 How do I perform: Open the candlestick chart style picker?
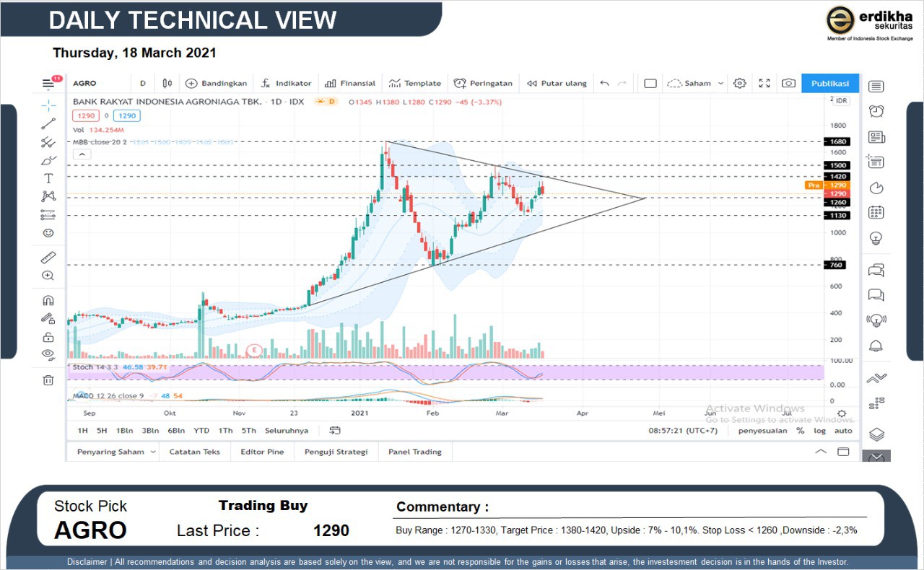[x=167, y=83]
